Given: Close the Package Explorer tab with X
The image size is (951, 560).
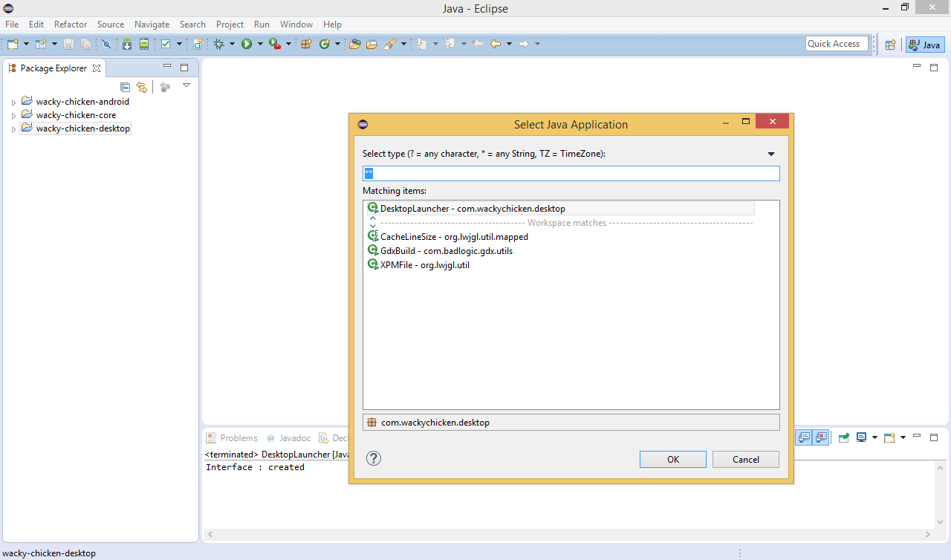Looking at the screenshot, I should [x=97, y=68].
